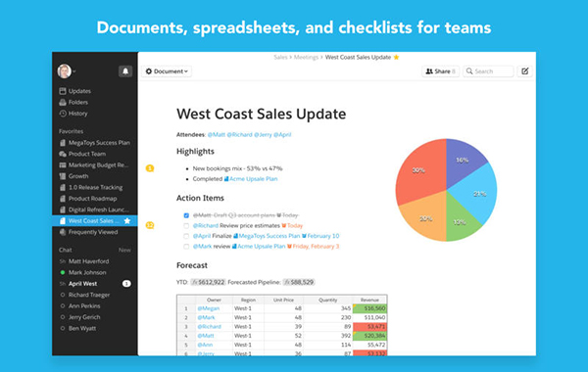Viewport: 588px width, 372px height.
Task: Expand the Document settings dropdown
Action: pyautogui.click(x=167, y=71)
